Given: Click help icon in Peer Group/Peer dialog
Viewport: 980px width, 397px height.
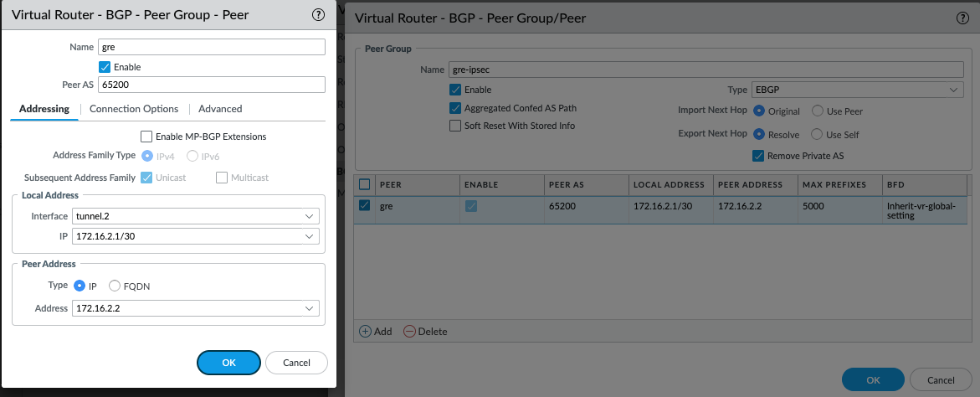Looking at the screenshot, I should click(x=962, y=18).
